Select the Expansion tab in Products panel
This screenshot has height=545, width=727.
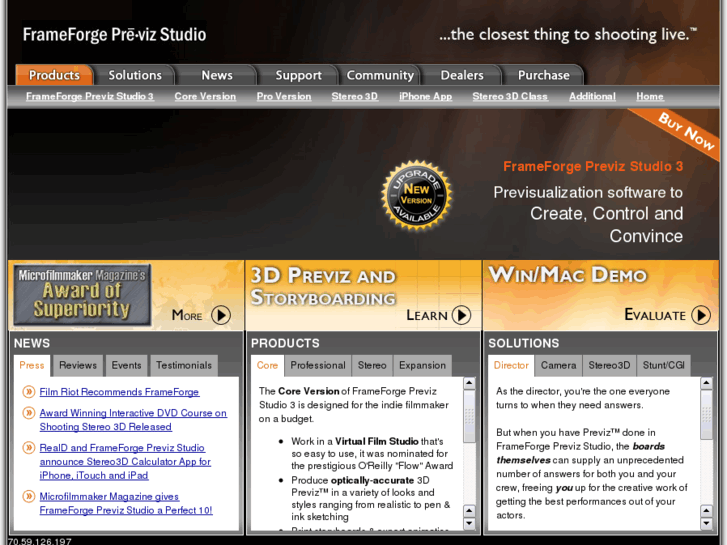[422, 365]
